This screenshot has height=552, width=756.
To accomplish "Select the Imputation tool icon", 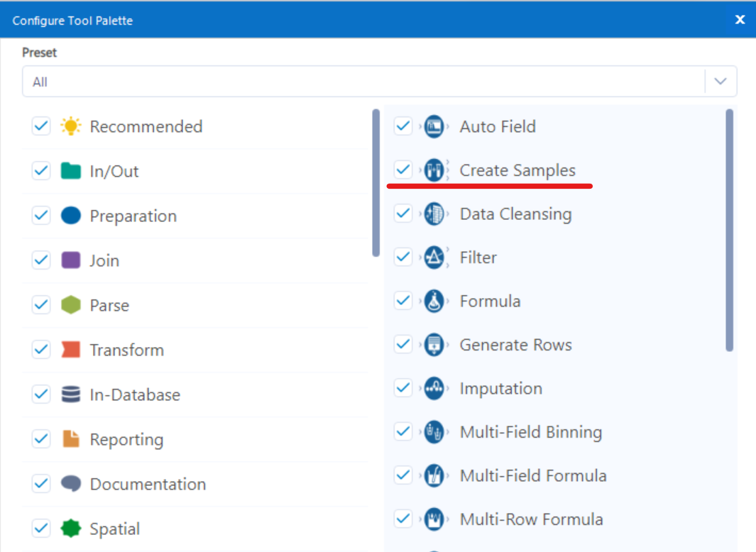I will pos(434,388).
